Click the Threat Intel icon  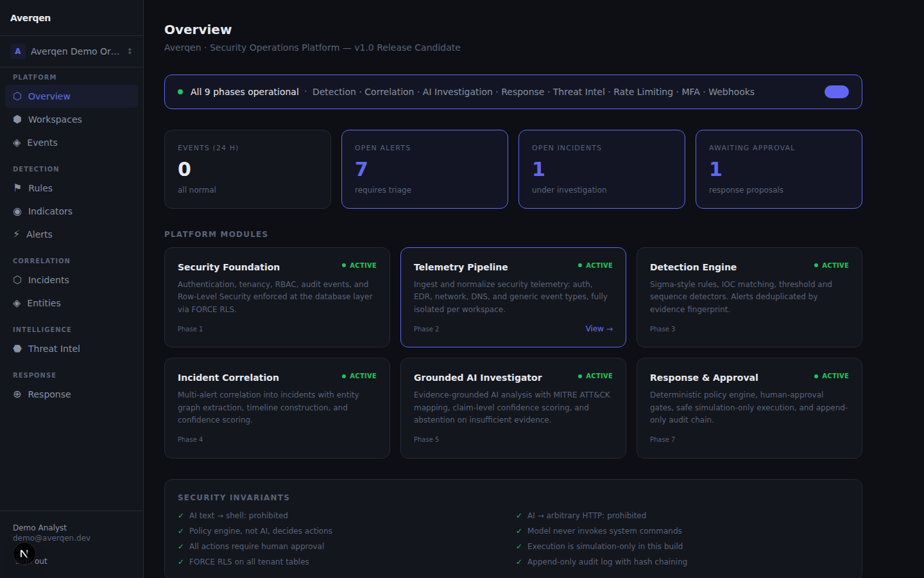17,349
